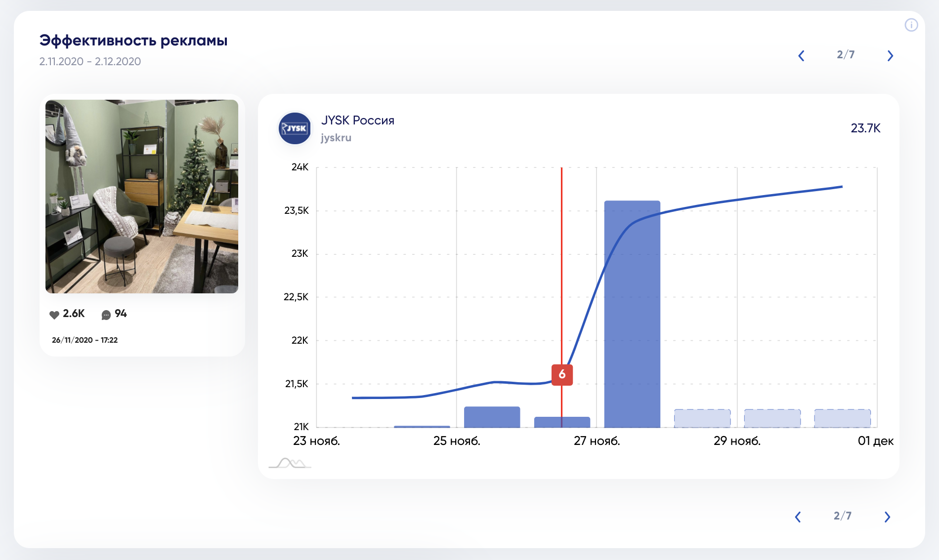Go to next page with top right chevron
Screen dimensions: 939x560
tap(890, 55)
